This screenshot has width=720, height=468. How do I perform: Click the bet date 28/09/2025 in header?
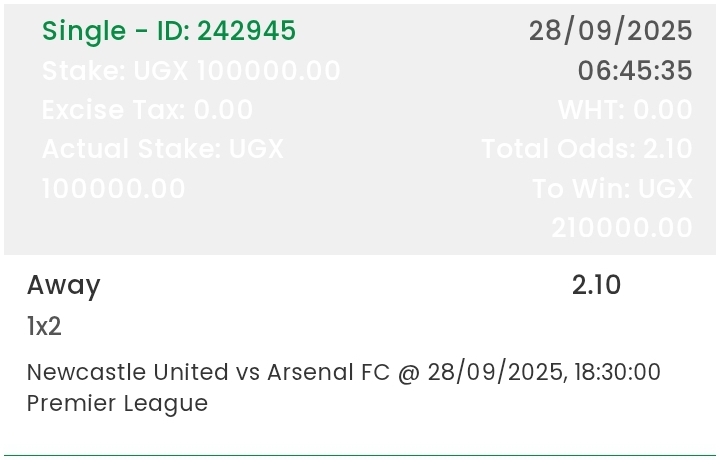click(x=610, y=31)
